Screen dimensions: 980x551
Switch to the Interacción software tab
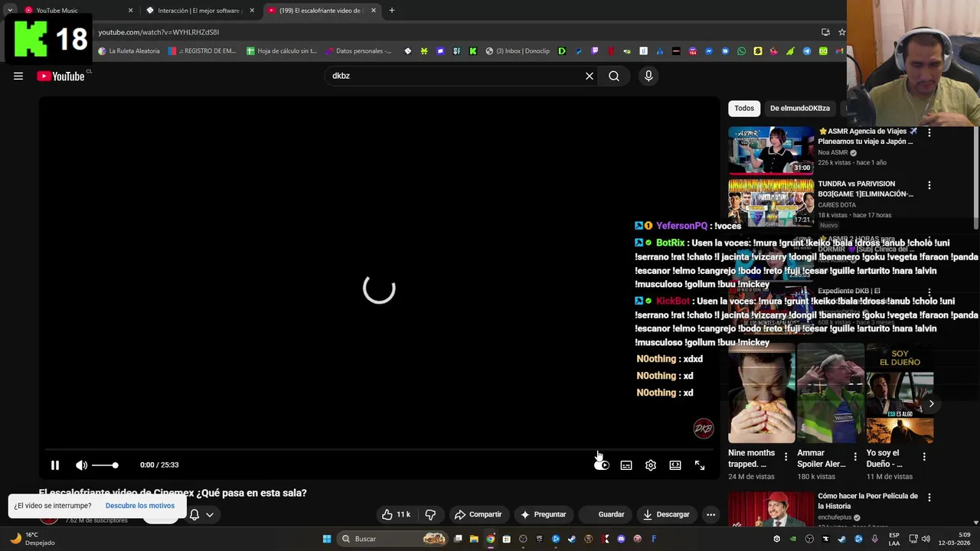click(x=199, y=11)
